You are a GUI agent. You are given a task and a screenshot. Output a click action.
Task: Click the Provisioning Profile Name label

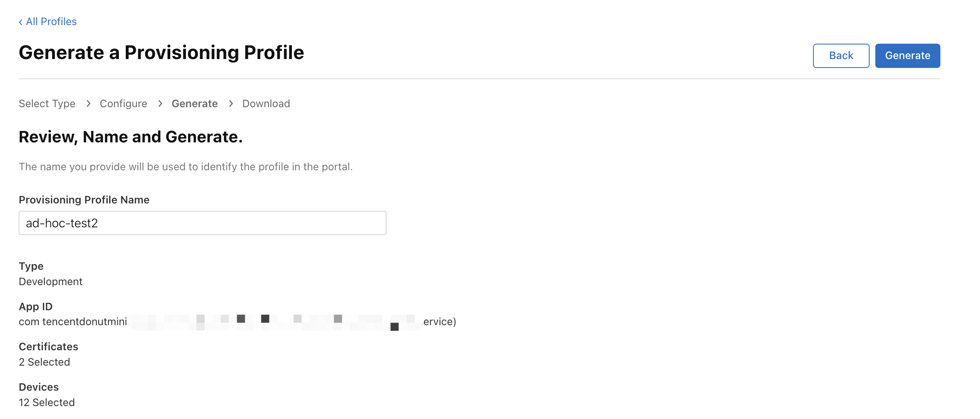click(84, 200)
